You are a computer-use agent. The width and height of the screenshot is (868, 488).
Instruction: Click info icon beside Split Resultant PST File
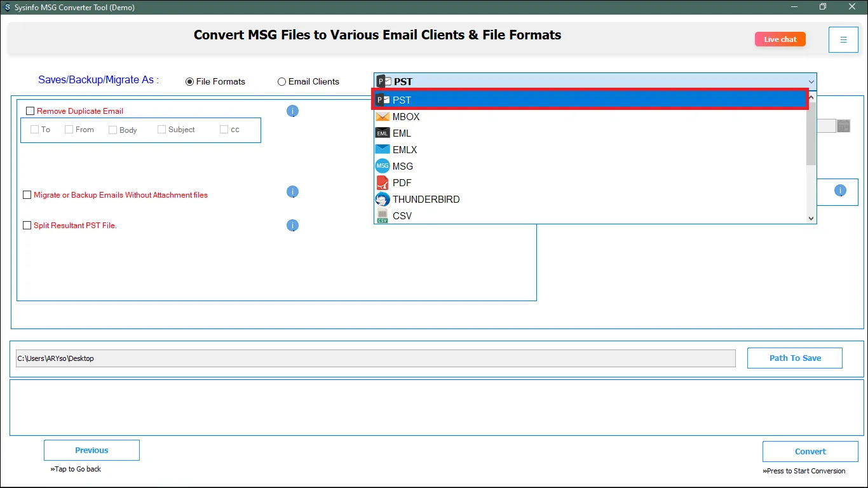click(292, 226)
